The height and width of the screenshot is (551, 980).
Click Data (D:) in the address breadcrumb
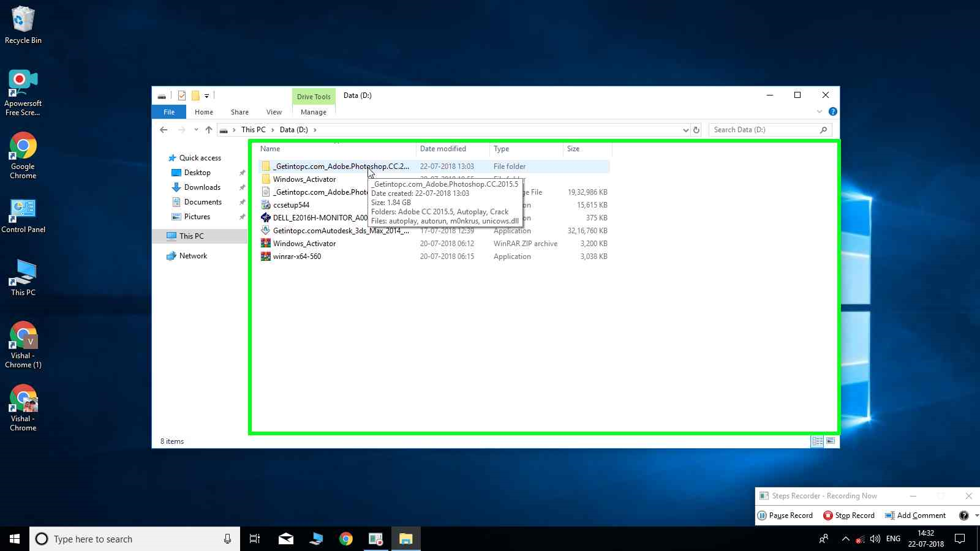click(x=294, y=130)
